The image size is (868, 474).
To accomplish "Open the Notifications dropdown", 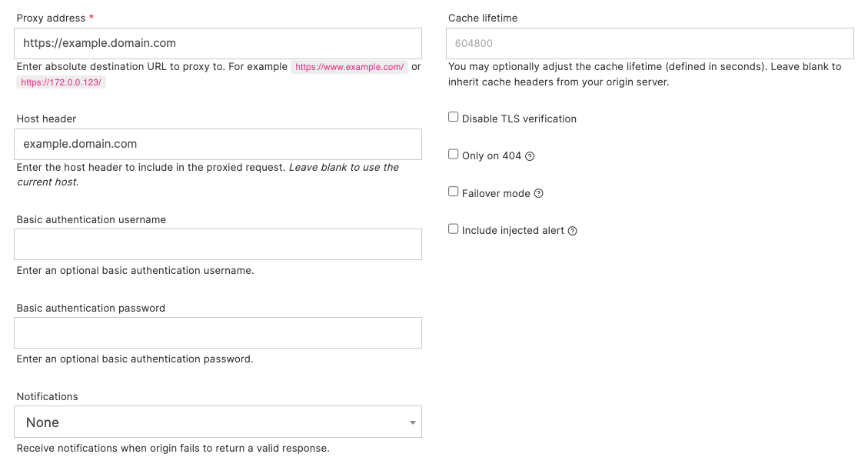I will (x=218, y=422).
